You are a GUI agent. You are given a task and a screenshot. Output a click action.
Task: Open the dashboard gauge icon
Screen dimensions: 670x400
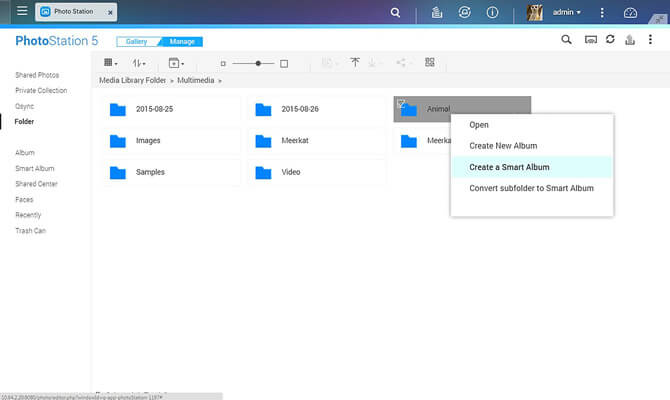pos(630,13)
